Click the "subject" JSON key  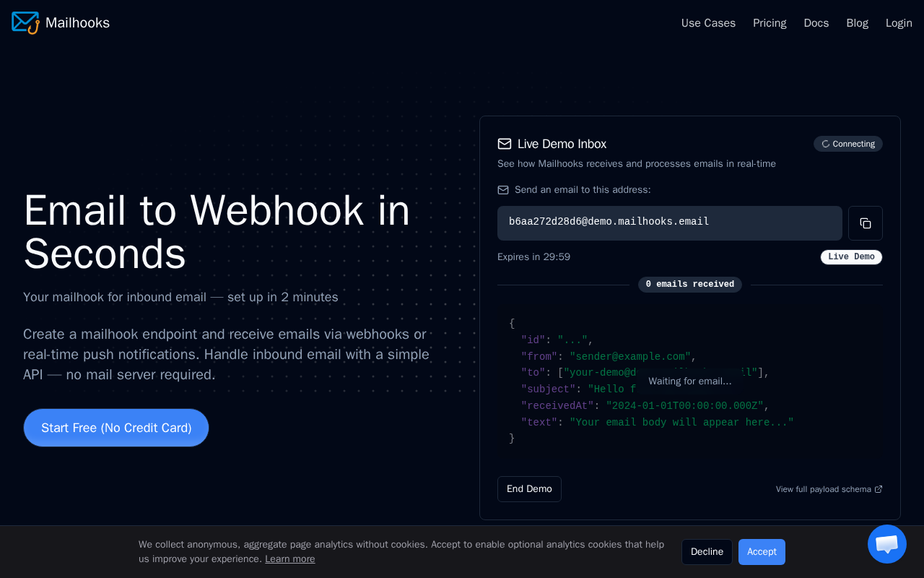pyautogui.click(x=549, y=389)
